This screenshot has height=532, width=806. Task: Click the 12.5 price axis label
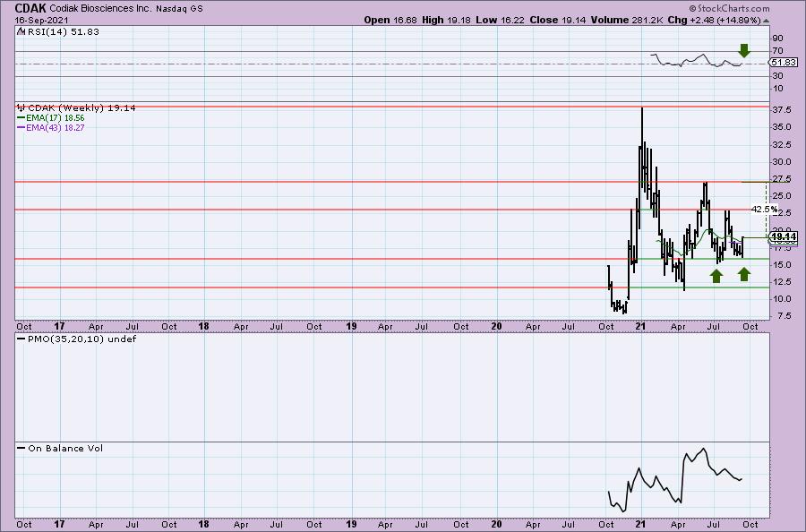781,282
